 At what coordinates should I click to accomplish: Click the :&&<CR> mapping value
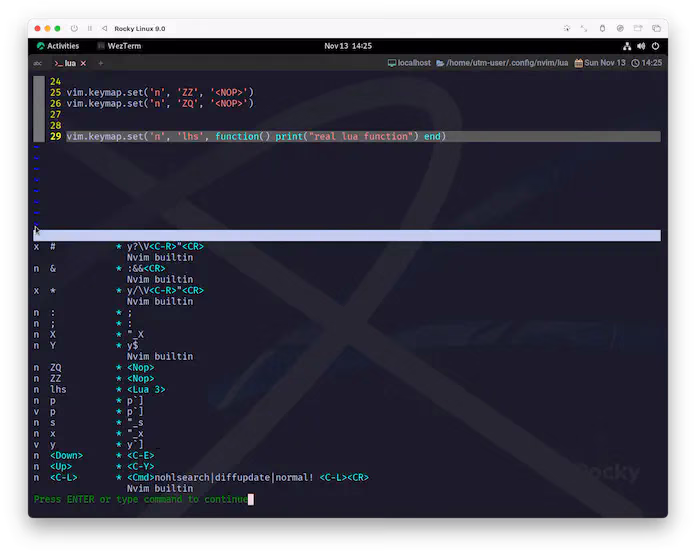coord(146,269)
